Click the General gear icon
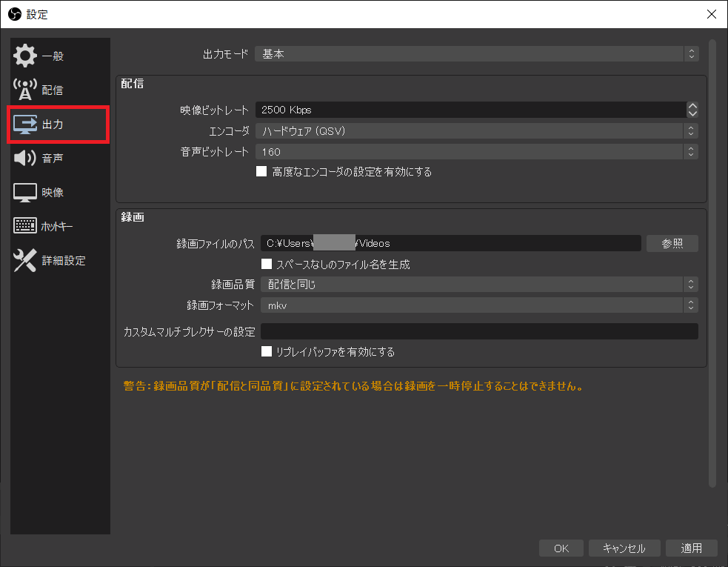 point(25,56)
